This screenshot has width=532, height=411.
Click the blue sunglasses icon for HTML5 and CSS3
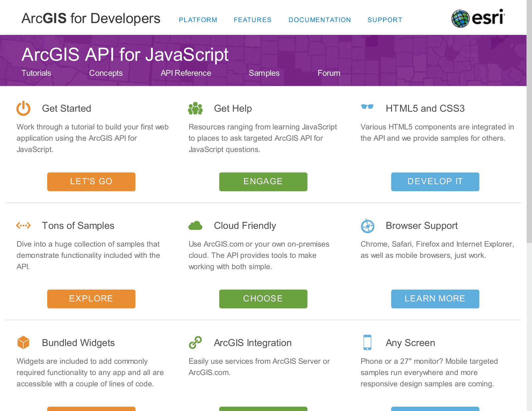[x=367, y=107]
